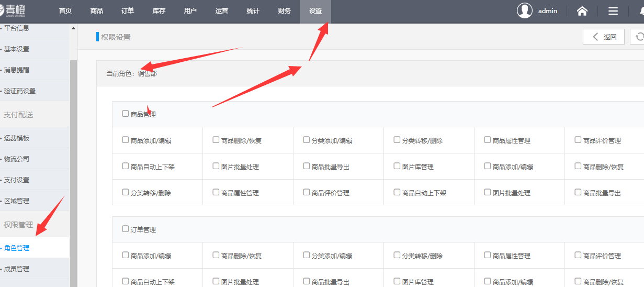This screenshot has height=287, width=644.
Task: Click the sidebar vertical scrollbar thumb
Action: [x=73, y=173]
